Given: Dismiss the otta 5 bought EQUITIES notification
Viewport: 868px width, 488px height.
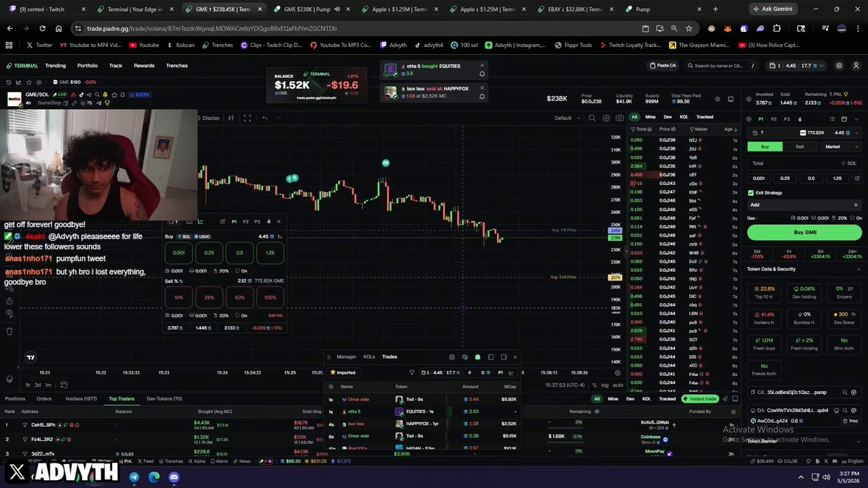Looking at the screenshot, I should 482,66.
